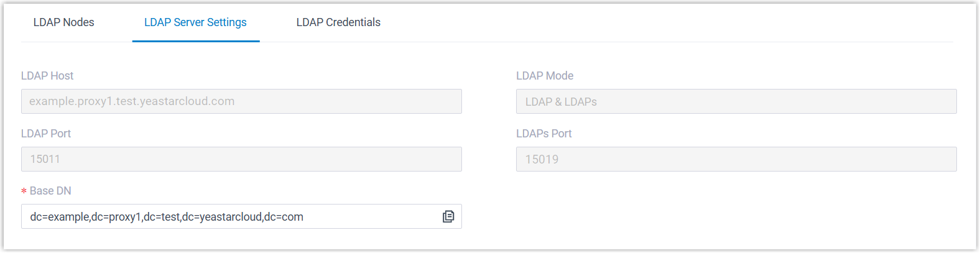
Task: Open the LDAP Mode dropdown
Action: click(736, 101)
